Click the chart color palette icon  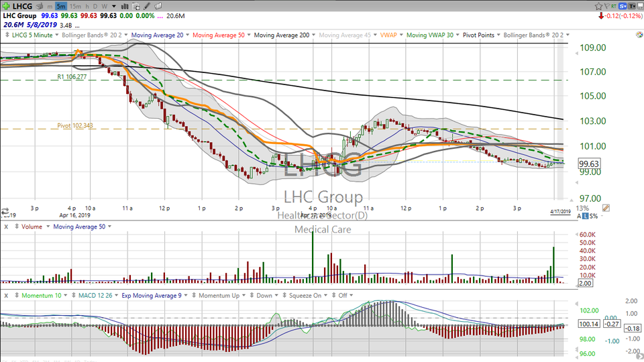point(639,35)
